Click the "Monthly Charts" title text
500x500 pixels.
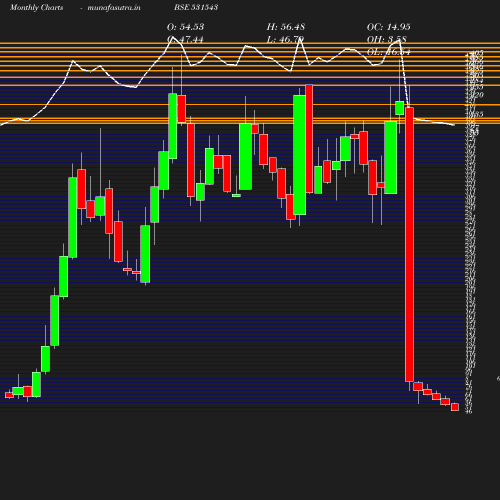click(37, 7)
